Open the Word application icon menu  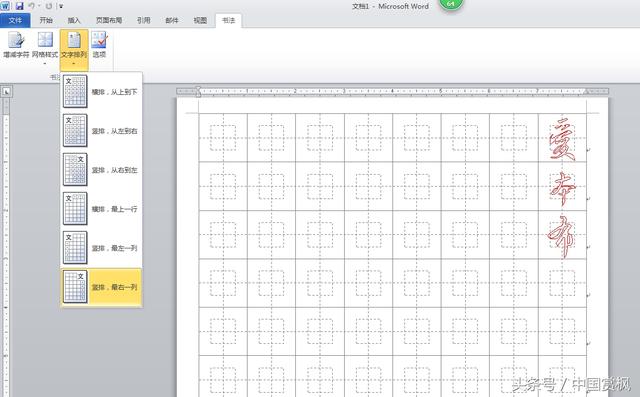(x=5, y=6)
